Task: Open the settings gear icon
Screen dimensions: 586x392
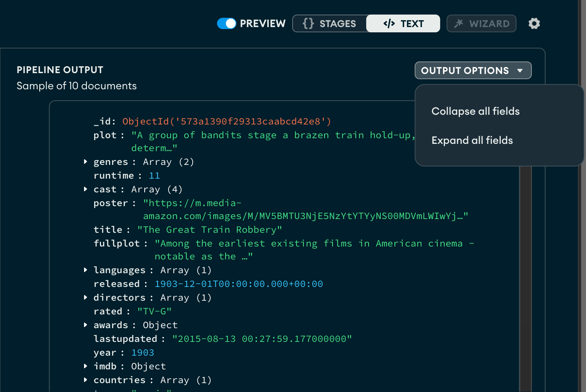Action: pyautogui.click(x=534, y=23)
